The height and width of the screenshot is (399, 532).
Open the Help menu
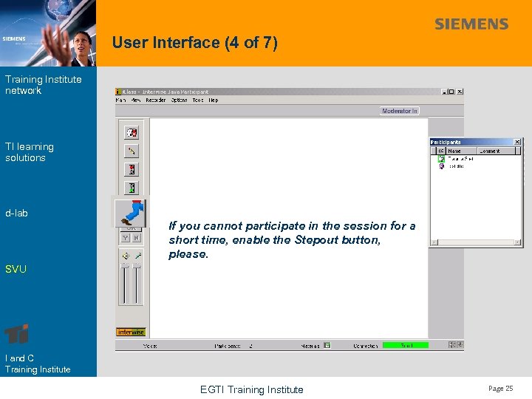click(214, 100)
